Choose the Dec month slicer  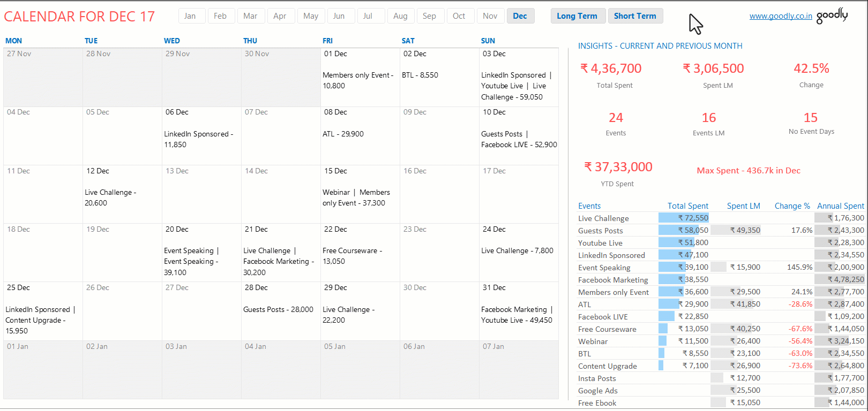click(x=520, y=16)
